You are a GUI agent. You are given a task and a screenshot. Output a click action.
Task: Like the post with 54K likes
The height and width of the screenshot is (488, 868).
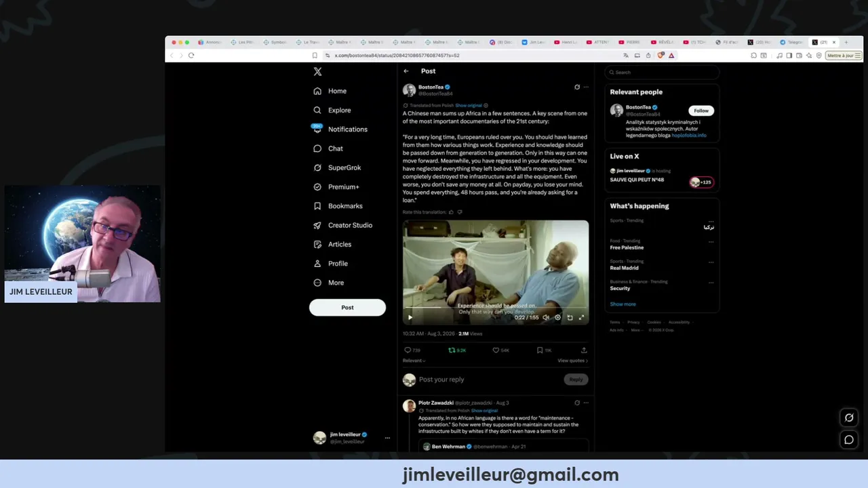pyautogui.click(x=496, y=350)
